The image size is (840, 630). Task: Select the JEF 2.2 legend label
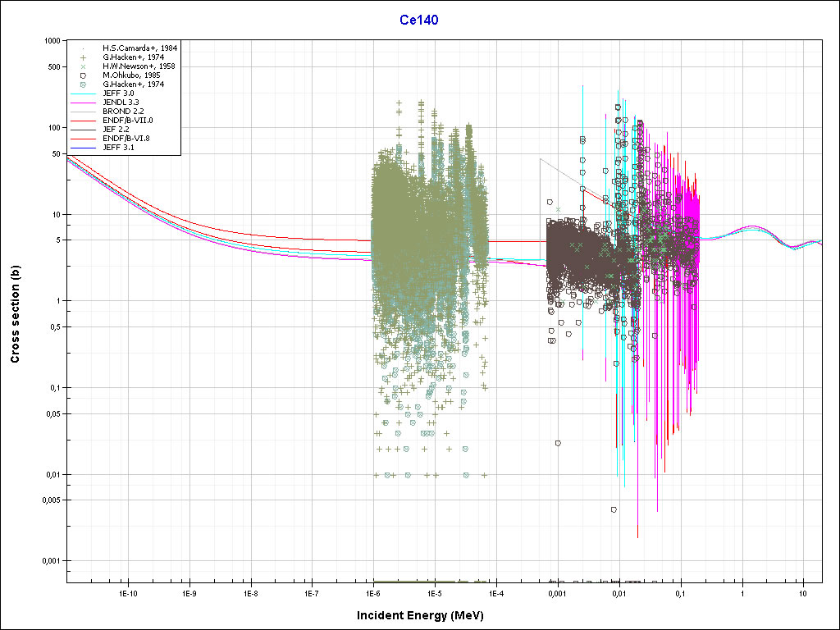116,129
